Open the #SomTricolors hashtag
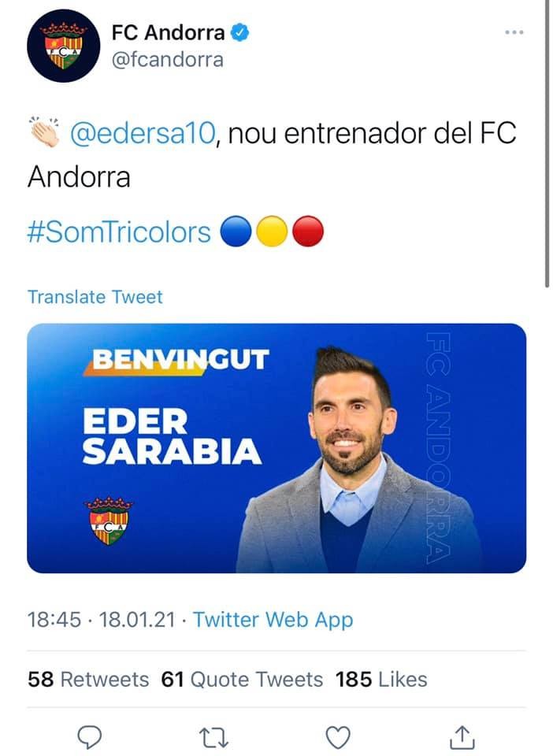 coord(119,232)
